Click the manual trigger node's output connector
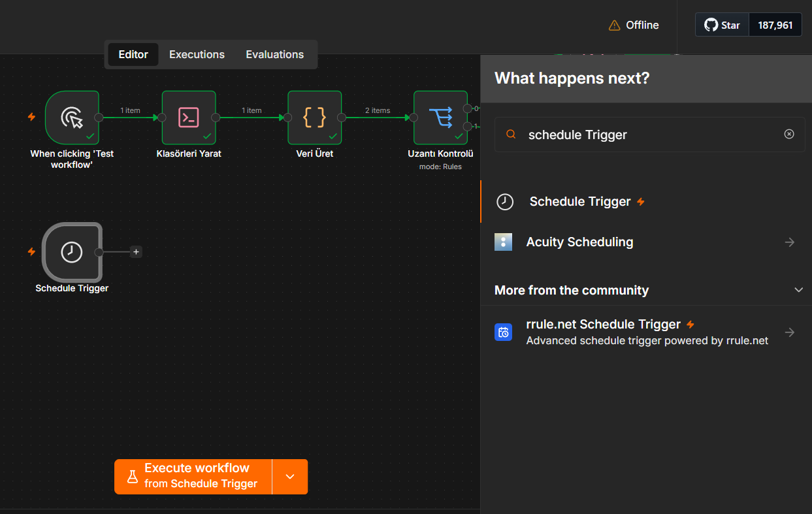The image size is (812, 514). [x=99, y=118]
